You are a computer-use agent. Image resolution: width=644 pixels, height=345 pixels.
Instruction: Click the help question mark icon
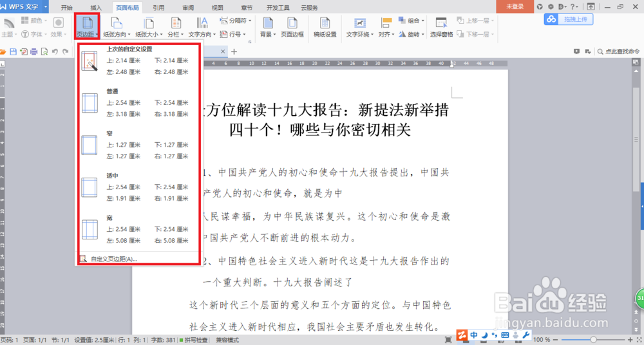tap(572, 6)
